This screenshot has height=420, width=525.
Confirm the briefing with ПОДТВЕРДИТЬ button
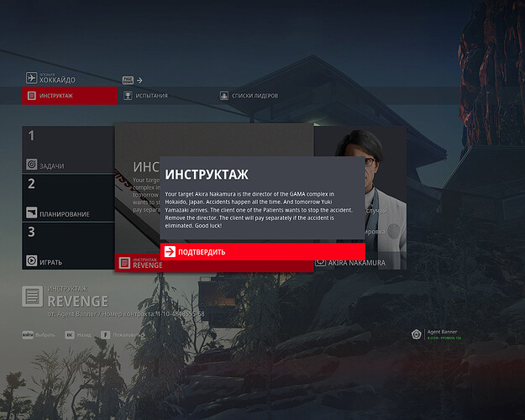coord(262,251)
